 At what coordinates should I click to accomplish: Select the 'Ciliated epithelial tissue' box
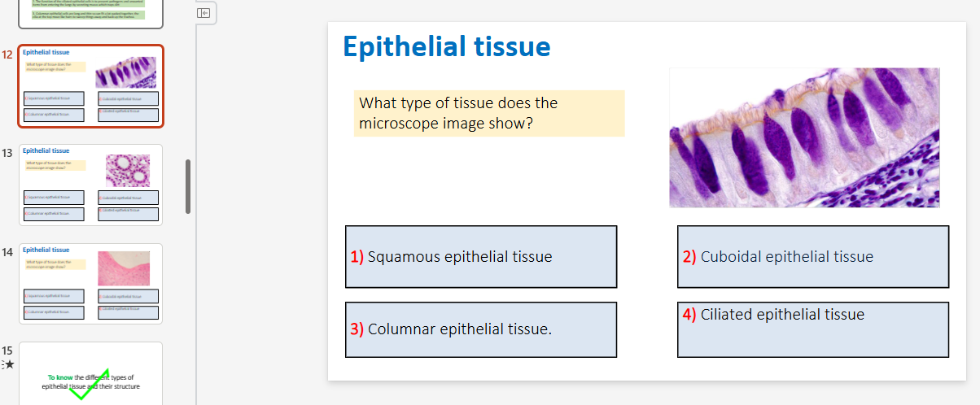(x=813, y=329)
